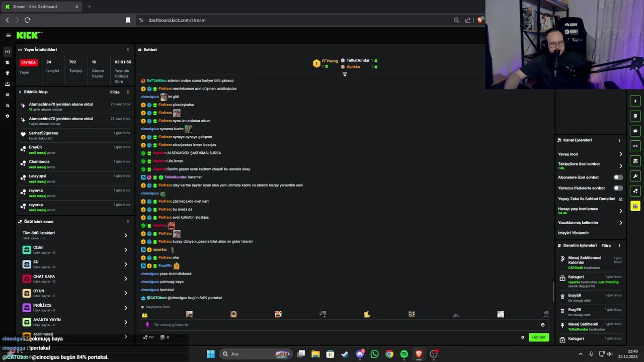Click FFYoung in the chat leaderboard

(330, 61)
